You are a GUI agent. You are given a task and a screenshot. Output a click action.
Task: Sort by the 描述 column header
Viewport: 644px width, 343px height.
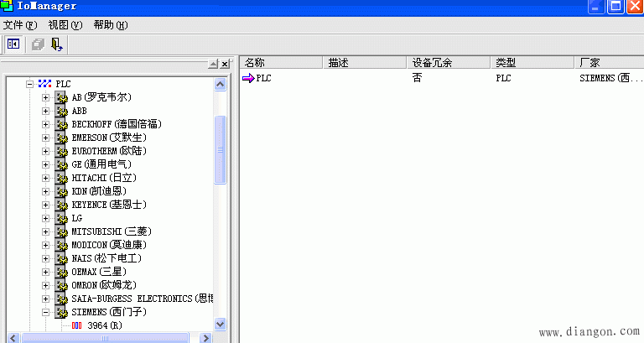click(365, 62)
